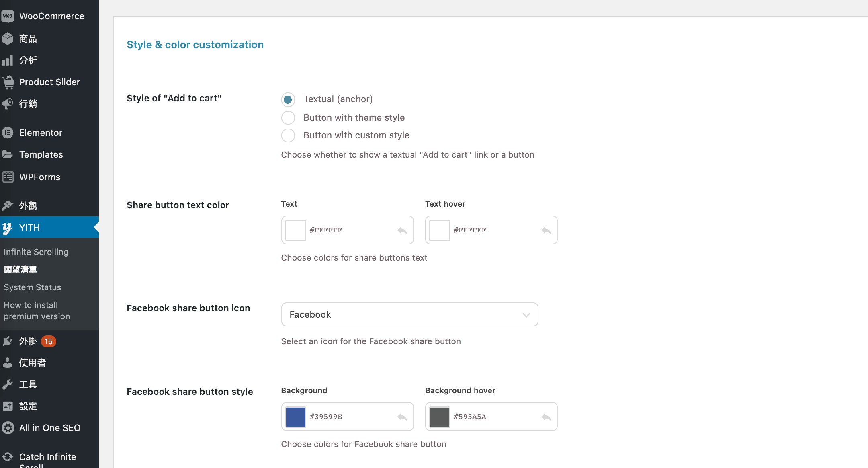Click the 使用者 user icon

tap(8, 363)
